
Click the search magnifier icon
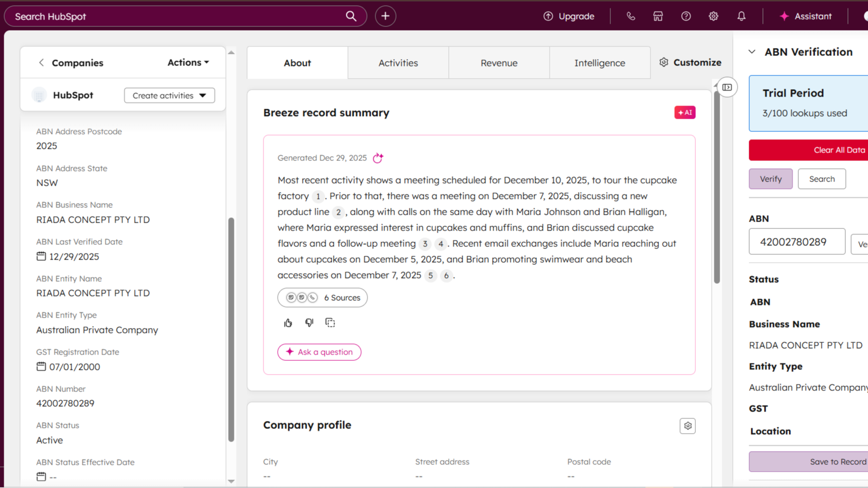351,16
